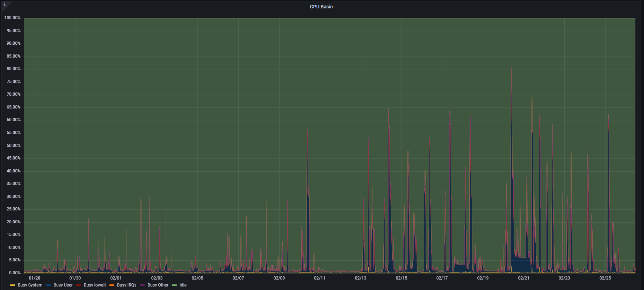Toggle the Busy IRQs legend series

pos(126,285)
